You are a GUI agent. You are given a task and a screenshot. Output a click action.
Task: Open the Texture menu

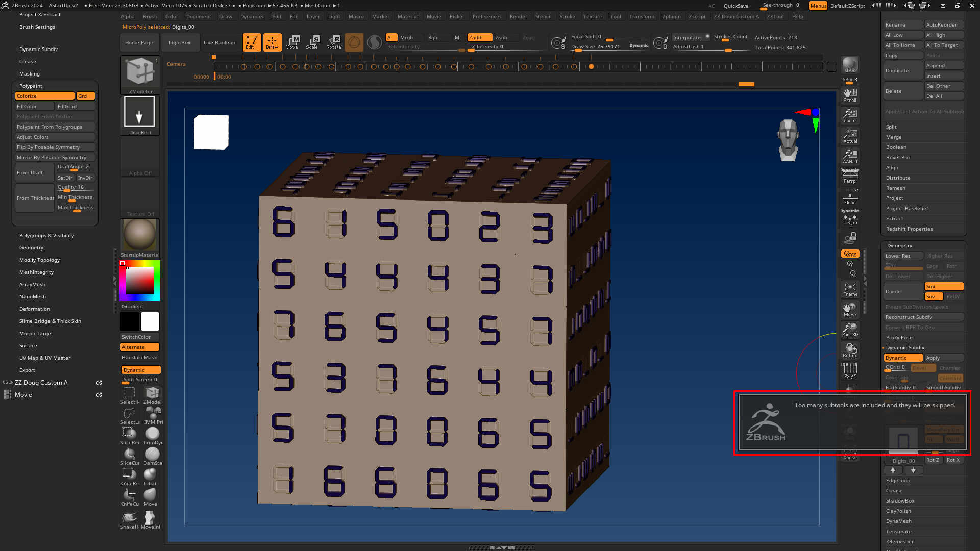point(592,16)
